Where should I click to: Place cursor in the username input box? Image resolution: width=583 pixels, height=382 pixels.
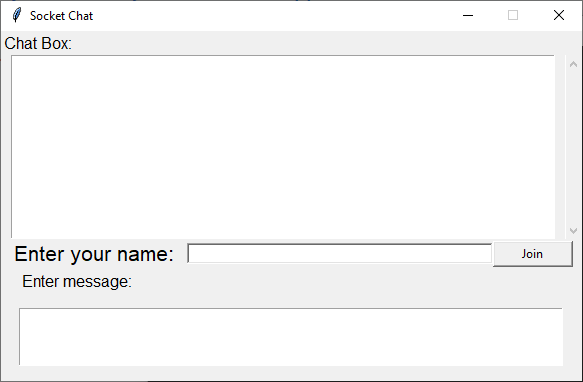coord(339,253)
